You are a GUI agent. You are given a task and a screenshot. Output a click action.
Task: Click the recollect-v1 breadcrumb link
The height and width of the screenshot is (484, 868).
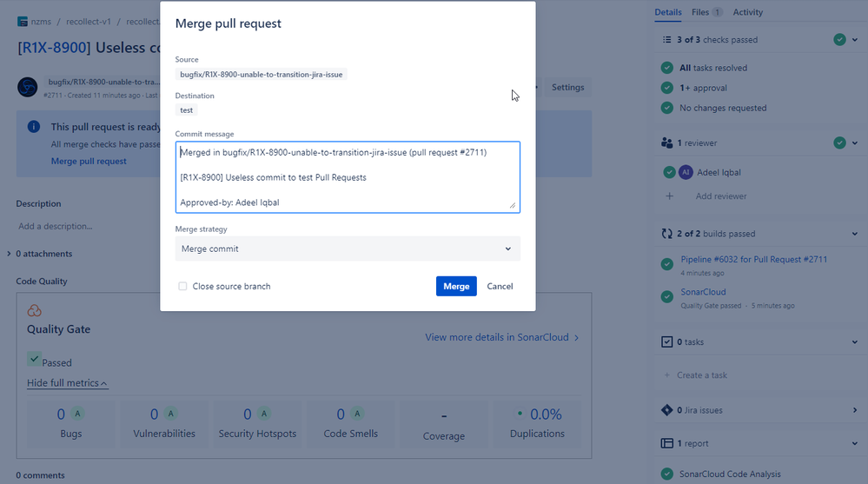click(x=89, y=22)
